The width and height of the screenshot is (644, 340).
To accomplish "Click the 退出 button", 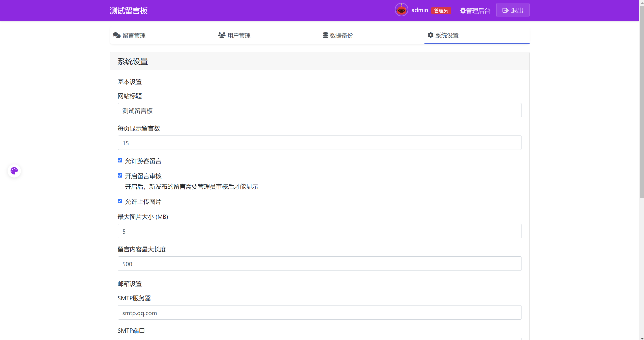I will pos(513,10).
